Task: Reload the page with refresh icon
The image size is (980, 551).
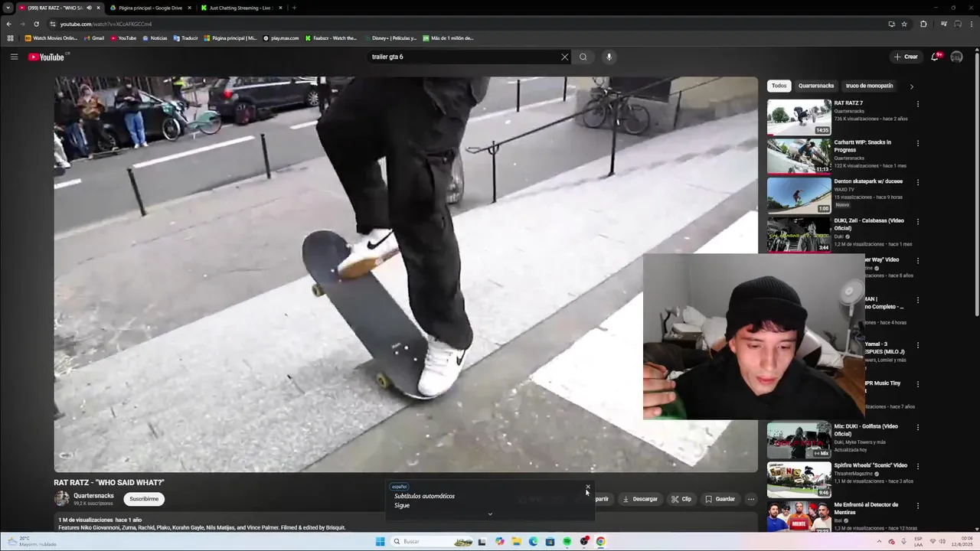Action: coord(36,24)
